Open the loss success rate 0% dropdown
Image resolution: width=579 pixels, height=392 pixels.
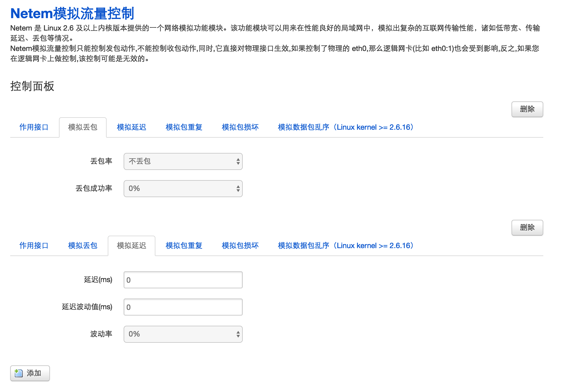183,189
